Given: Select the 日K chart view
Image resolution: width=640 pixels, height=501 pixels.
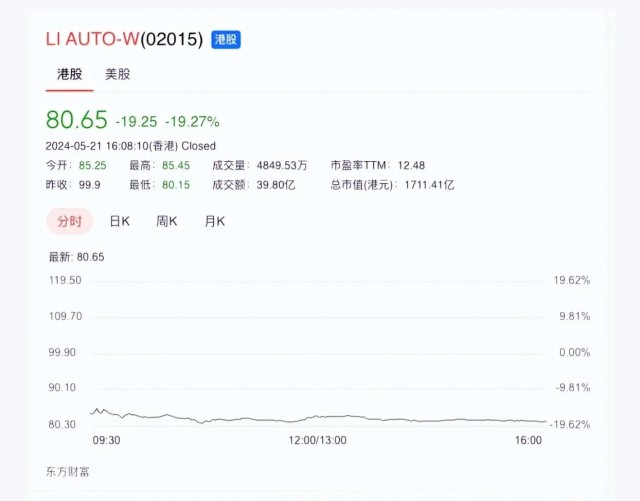Looking at the screenshot, I should tap(120, 221).
